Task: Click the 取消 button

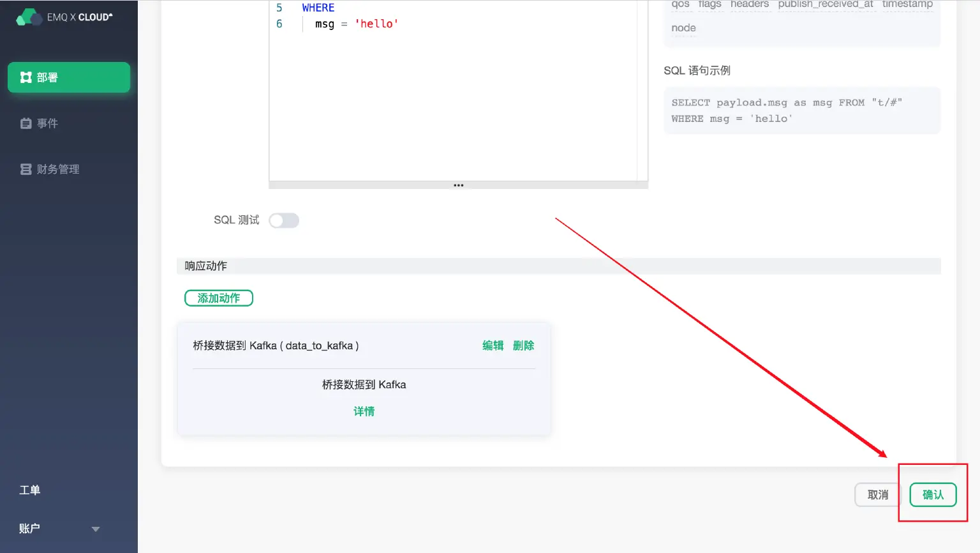Action: pos(877,495)
